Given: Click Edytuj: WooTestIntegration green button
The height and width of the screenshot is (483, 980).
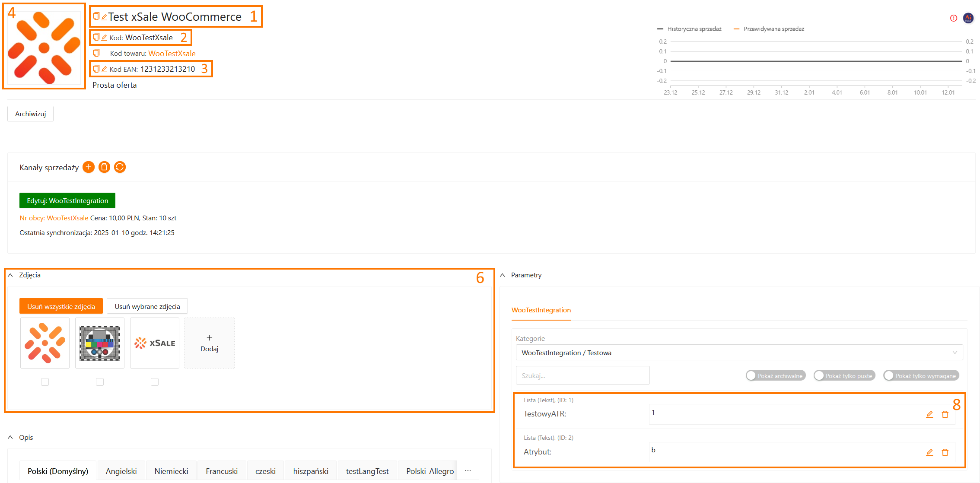Looking at the screenshot, I should coord(67,200).
